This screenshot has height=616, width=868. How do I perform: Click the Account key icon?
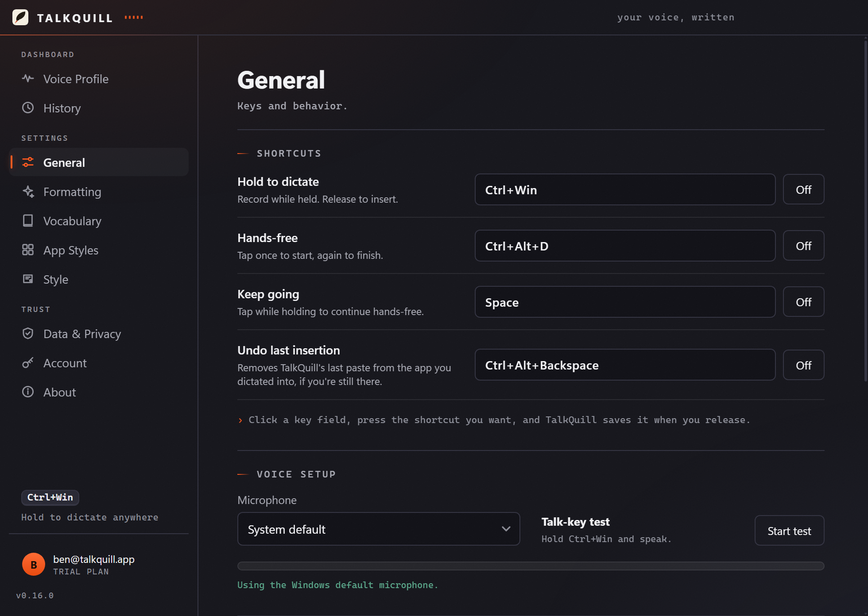click(28, 363)
